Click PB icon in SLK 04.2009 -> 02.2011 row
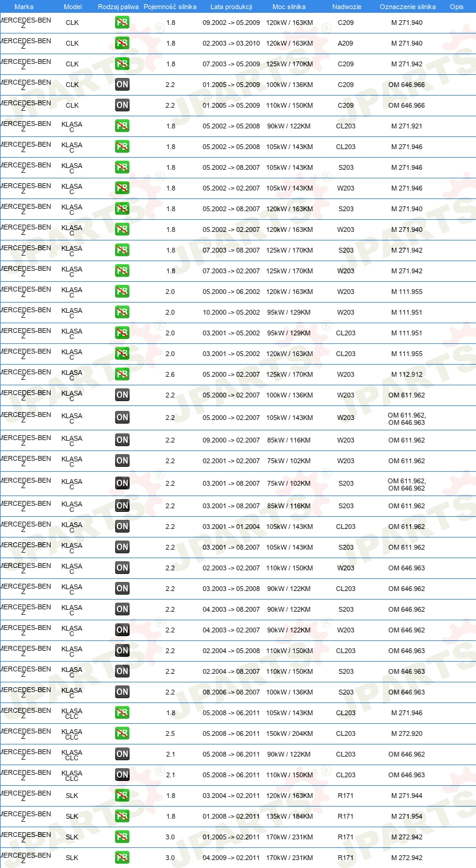476x868 pixels. [x=122, y=858]
